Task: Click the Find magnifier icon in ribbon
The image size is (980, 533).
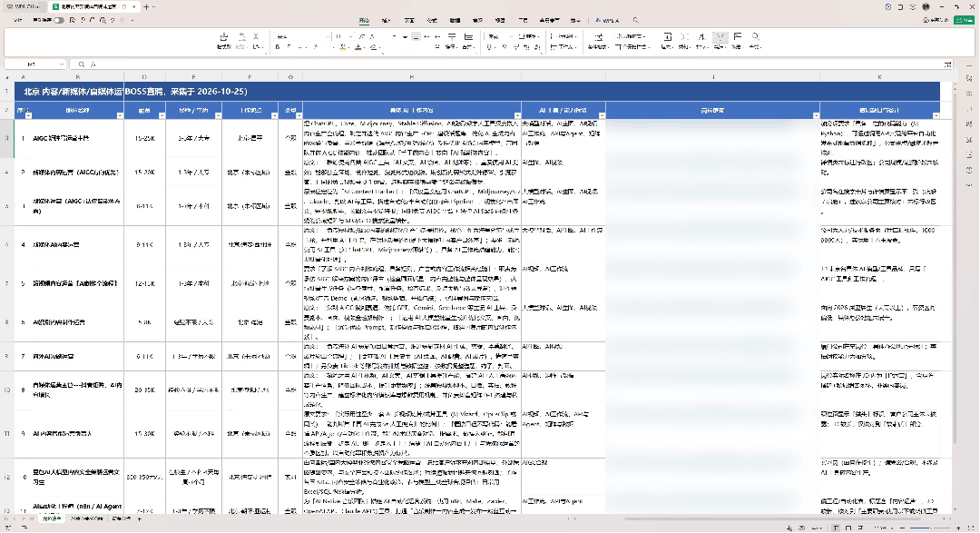Action: tap(755, 37)
